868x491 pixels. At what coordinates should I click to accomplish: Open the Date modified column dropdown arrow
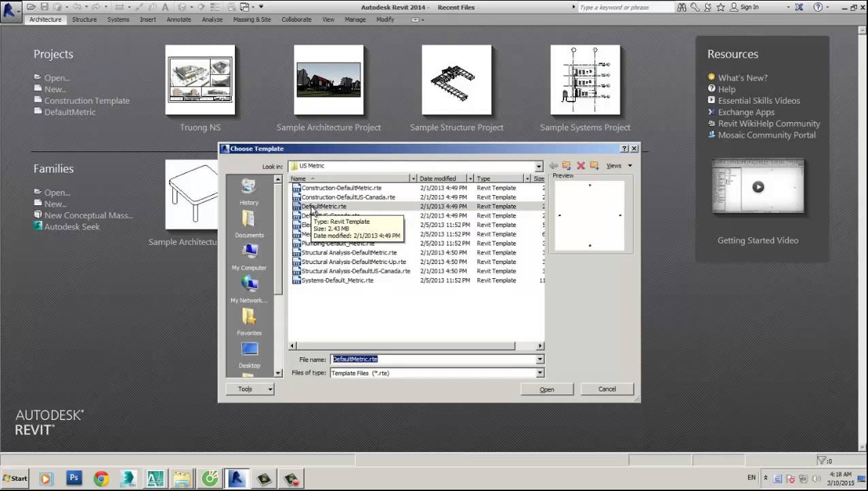pyautogui.click(x=470, y=179)
